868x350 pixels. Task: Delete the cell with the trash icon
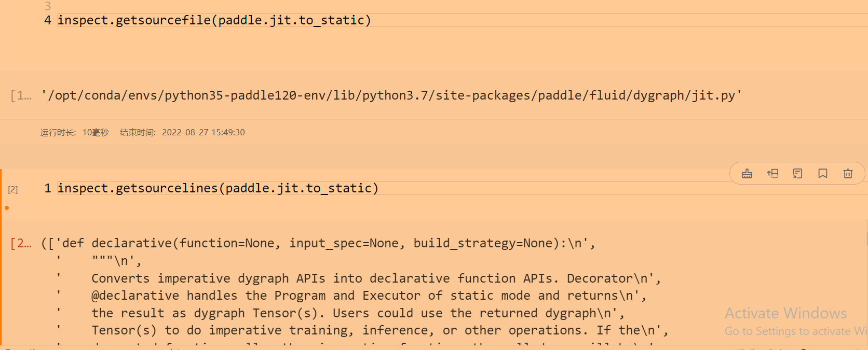click(x=848, y=173)
